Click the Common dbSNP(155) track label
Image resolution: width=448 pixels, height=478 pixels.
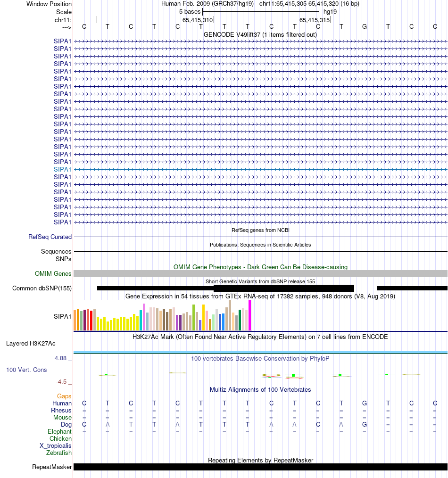42,288
